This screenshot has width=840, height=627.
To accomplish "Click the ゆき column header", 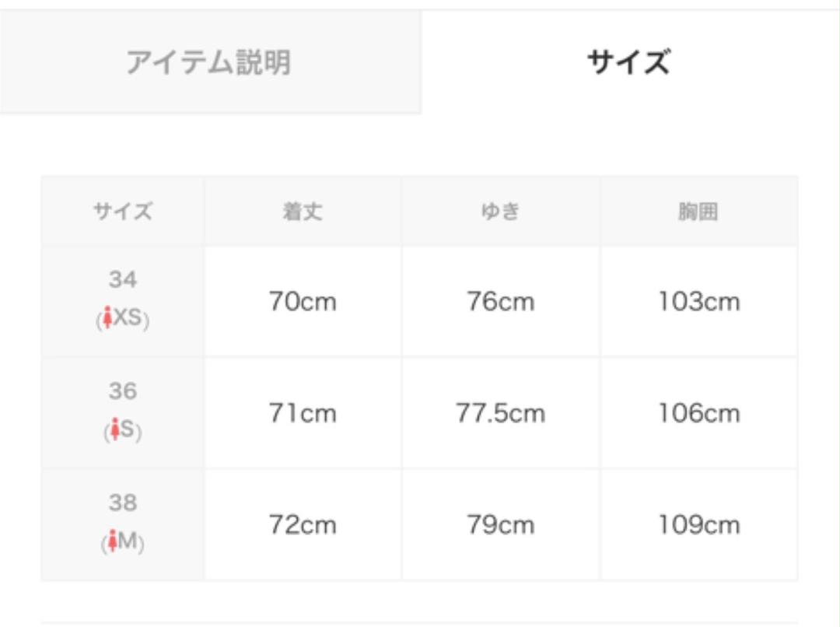I will click(x=501, y=212).
